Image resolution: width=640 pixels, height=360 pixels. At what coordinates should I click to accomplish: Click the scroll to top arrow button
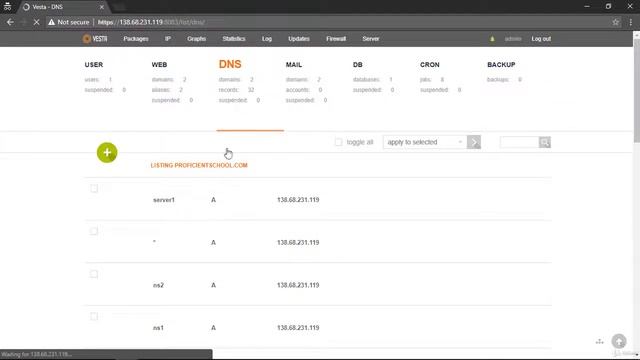(x=619, y=341)
